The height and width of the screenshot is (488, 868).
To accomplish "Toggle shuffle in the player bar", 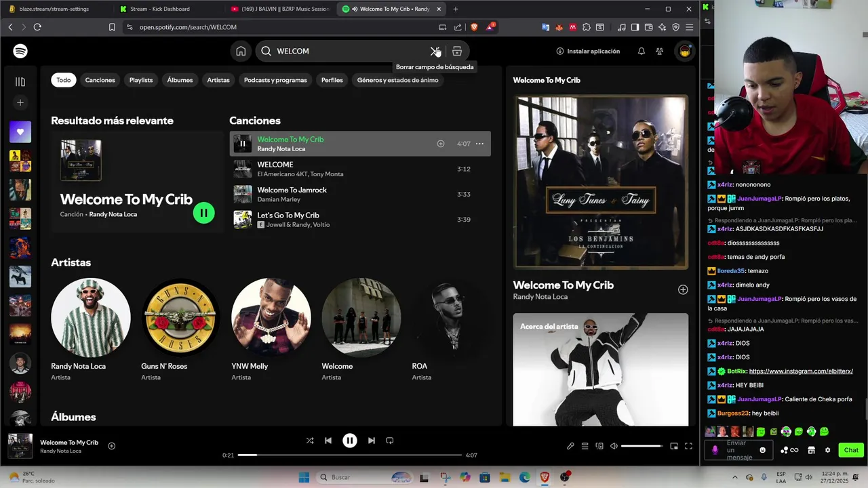I will pos(310,441).
